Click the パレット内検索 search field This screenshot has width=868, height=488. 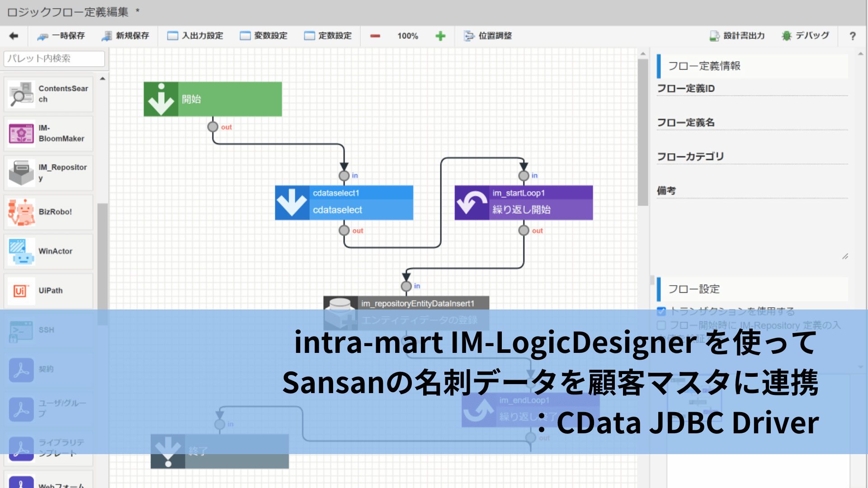pos(53,59)
